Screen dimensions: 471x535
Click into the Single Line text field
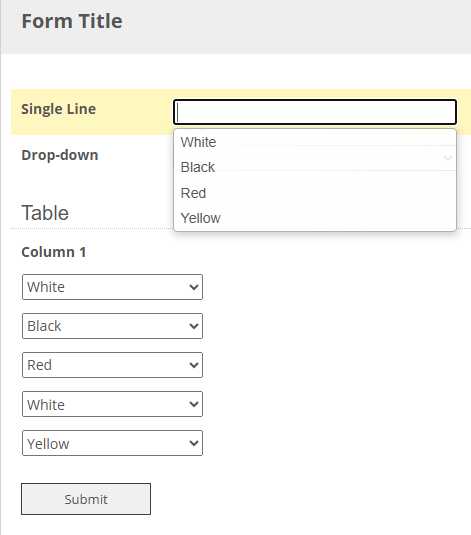tap(315, 112)
